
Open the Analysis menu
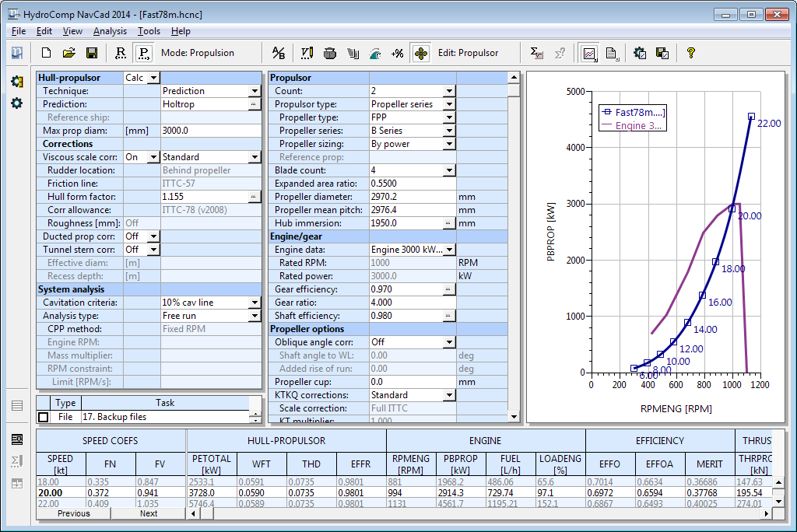[110, 31]
